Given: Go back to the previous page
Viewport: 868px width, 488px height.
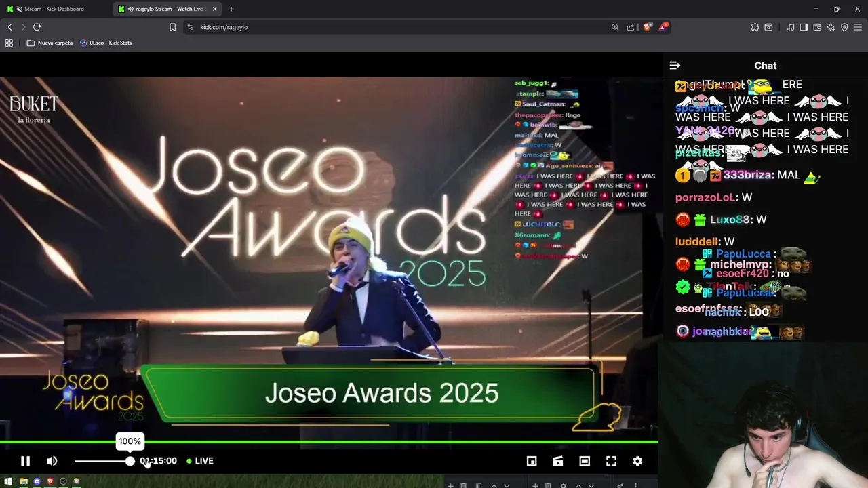Looking at the screenshot, I should coord(9,27).
